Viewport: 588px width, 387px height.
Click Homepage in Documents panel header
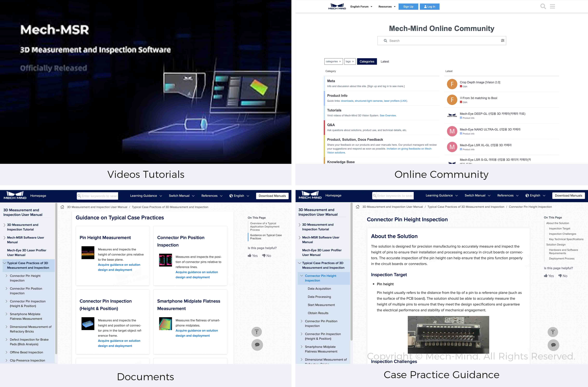pos(38,196)
